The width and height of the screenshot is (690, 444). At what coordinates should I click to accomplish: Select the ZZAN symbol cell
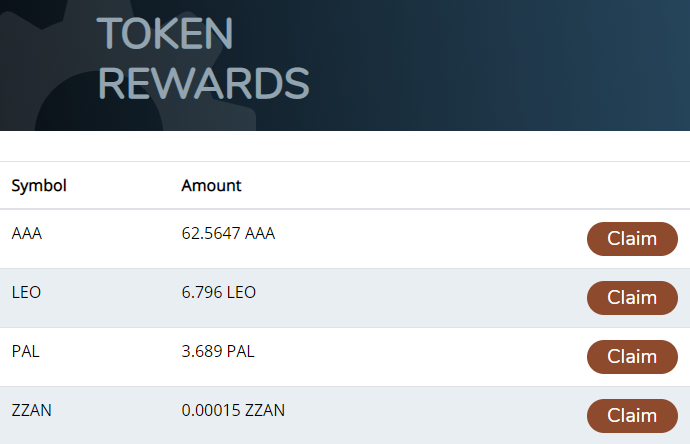tap(32, 410)
